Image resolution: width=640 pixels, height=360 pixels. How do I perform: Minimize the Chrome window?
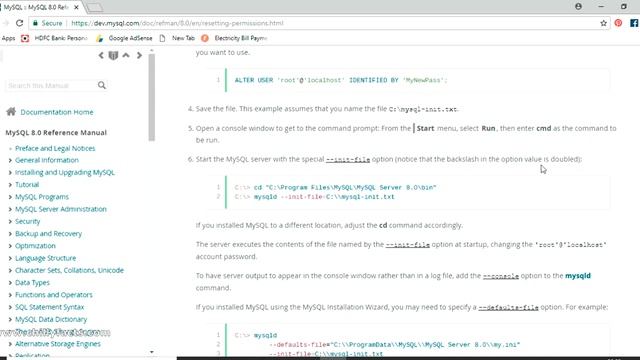pos(601,7)
